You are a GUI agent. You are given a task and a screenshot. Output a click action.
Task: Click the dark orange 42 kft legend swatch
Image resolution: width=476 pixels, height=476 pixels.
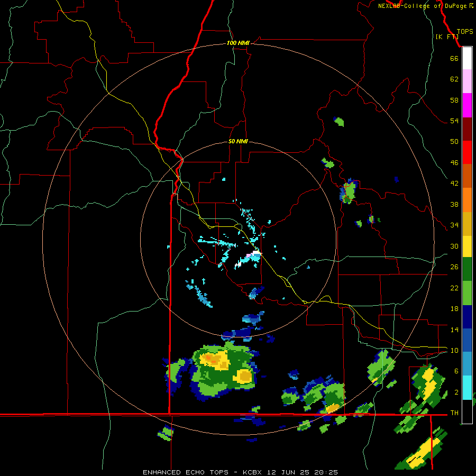467,176
